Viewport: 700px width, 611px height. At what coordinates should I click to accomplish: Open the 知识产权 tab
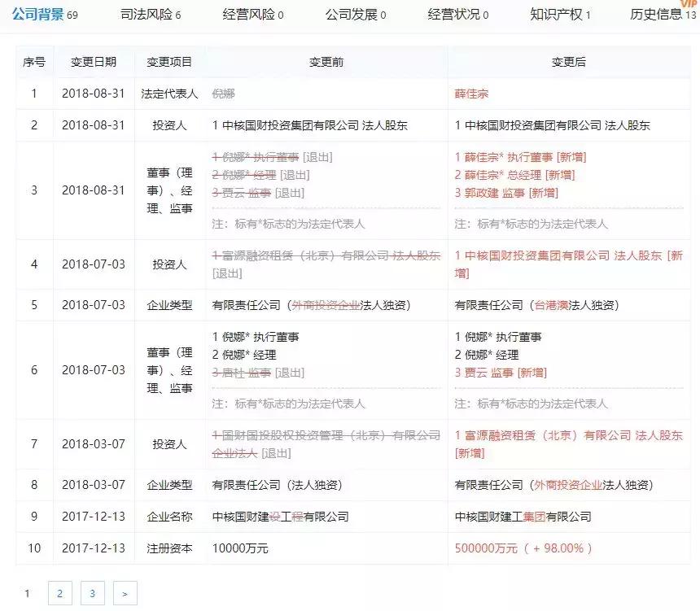pyautogui.click(x=557, y=13)
